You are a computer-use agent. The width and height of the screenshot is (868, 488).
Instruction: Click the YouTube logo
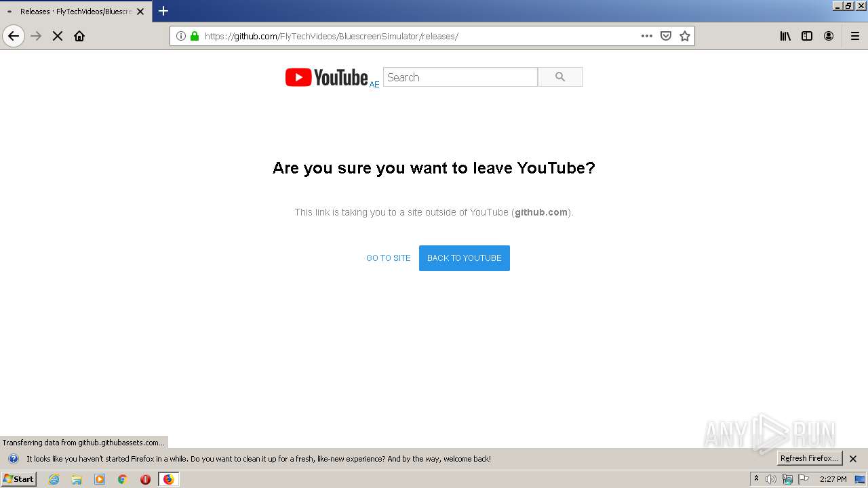(x=326, y=77)
